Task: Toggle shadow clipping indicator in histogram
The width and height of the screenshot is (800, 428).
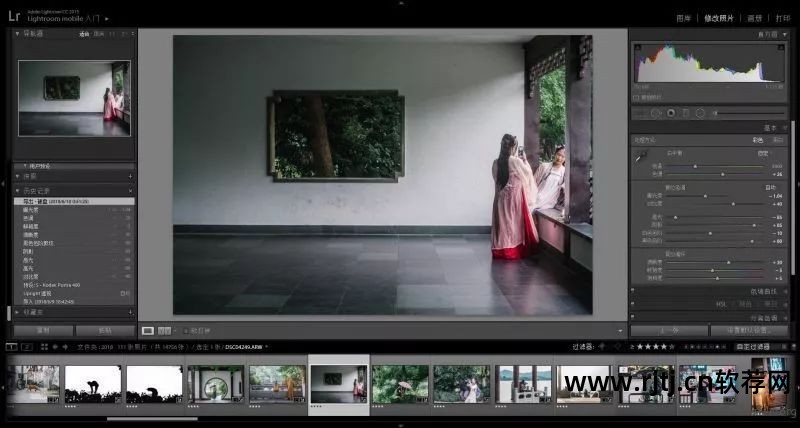Action: pos(639,46)
